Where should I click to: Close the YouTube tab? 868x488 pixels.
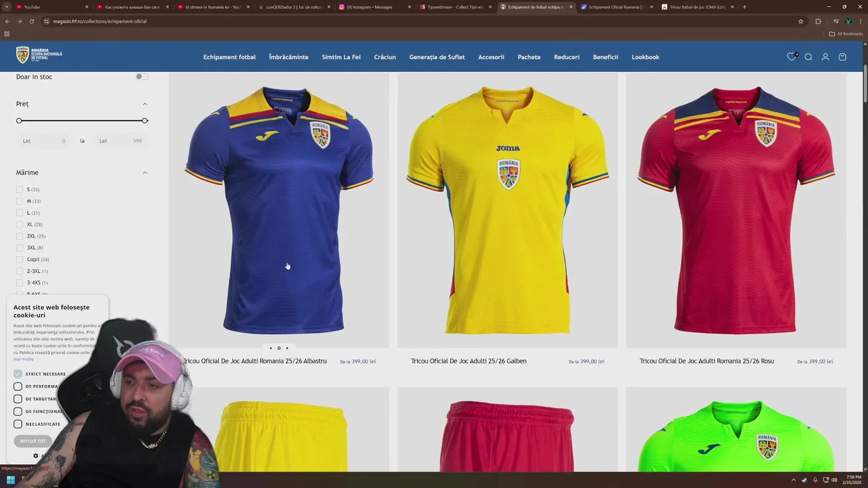(86, 7)
